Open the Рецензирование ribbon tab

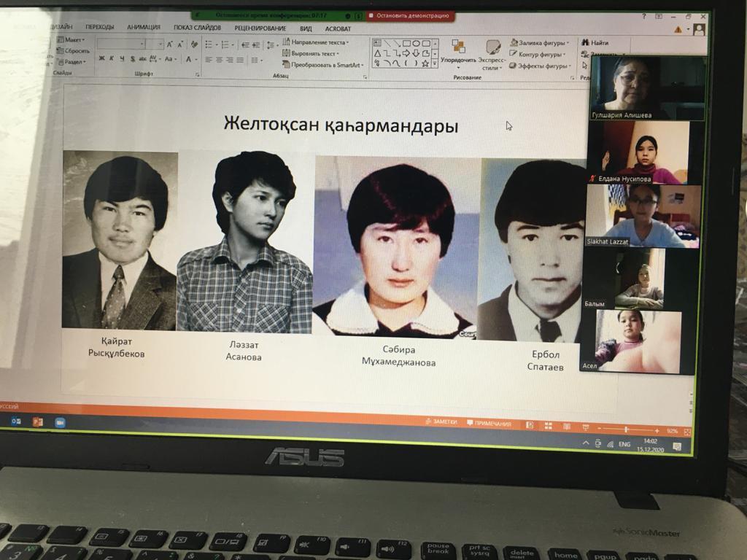coord(260,28)
